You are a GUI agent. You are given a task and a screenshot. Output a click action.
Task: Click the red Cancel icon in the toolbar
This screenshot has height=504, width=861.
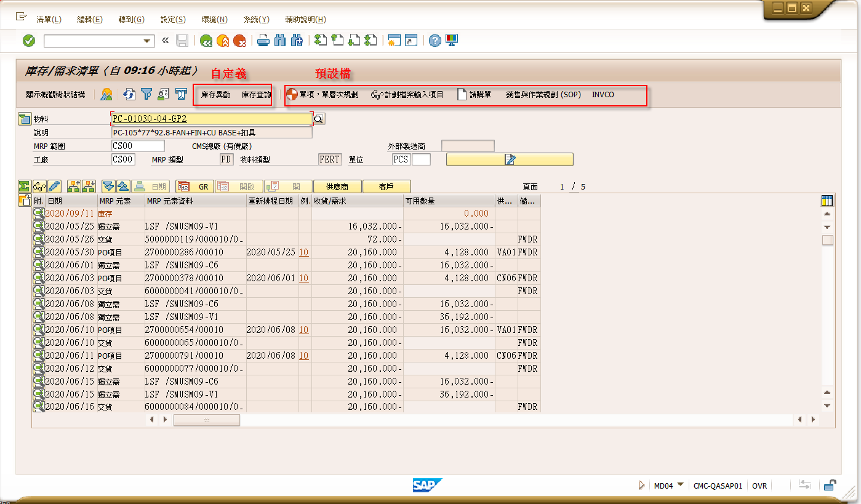241,40
